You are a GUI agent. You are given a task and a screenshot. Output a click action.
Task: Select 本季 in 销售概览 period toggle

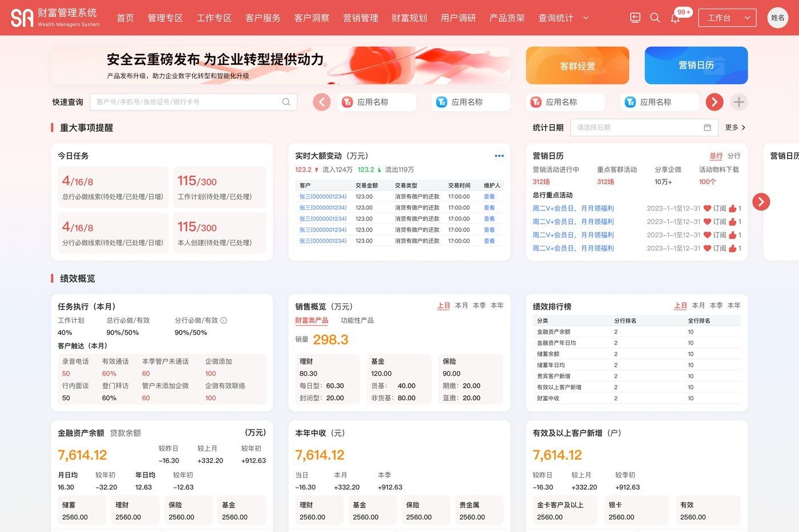479,306
